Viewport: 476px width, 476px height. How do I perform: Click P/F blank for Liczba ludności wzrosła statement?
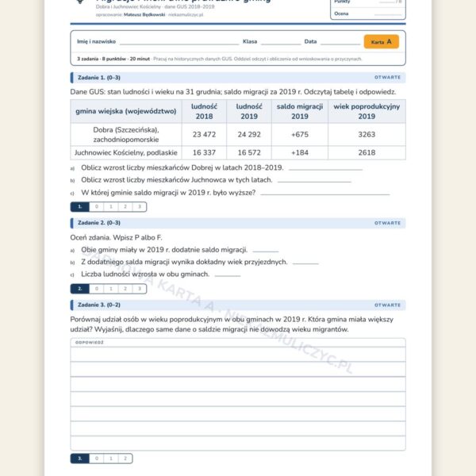(x=228, y=275)
